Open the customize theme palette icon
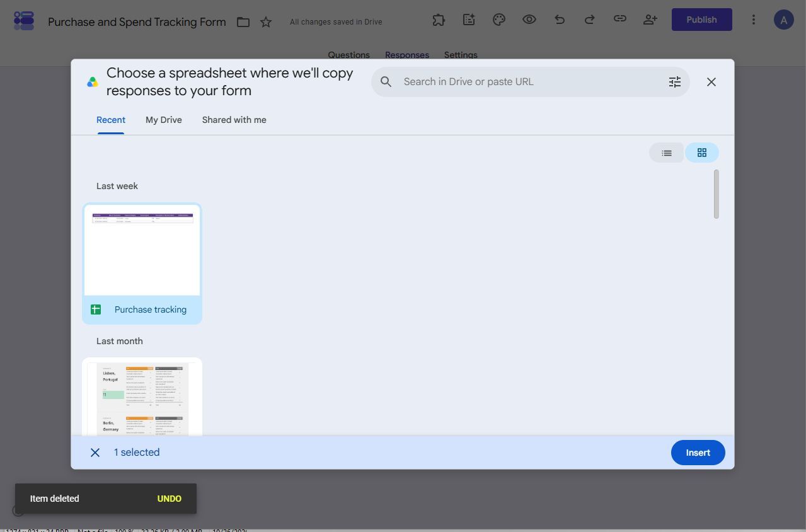This screenshot has height=532, width=806. 499,20
